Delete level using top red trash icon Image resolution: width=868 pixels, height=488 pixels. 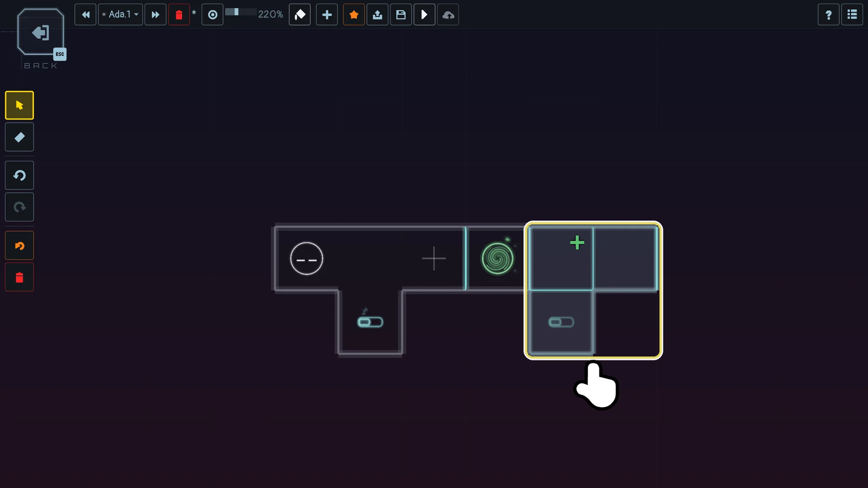pos(179,15)
